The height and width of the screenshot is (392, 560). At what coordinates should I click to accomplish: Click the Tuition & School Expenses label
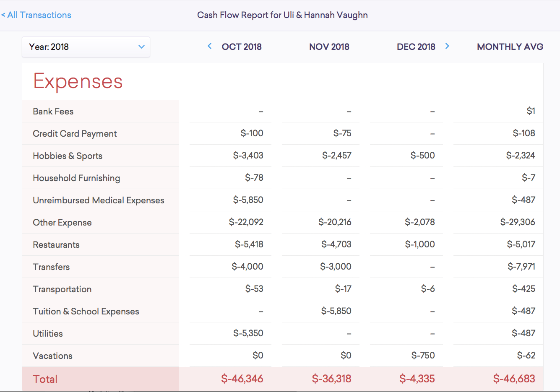(86, 312)
